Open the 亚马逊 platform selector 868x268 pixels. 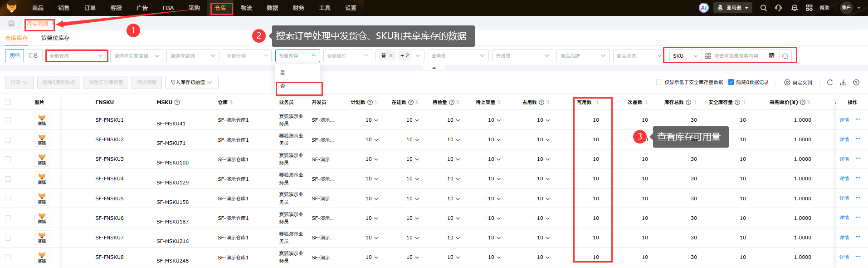click(733, 8)
